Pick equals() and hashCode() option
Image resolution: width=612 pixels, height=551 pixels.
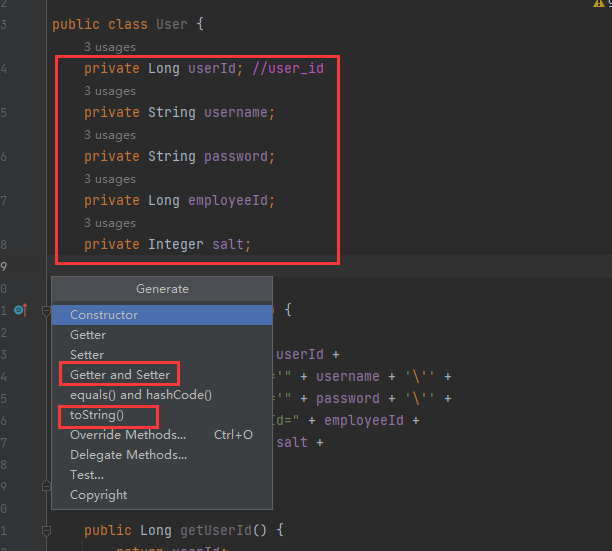pos(141,395)
